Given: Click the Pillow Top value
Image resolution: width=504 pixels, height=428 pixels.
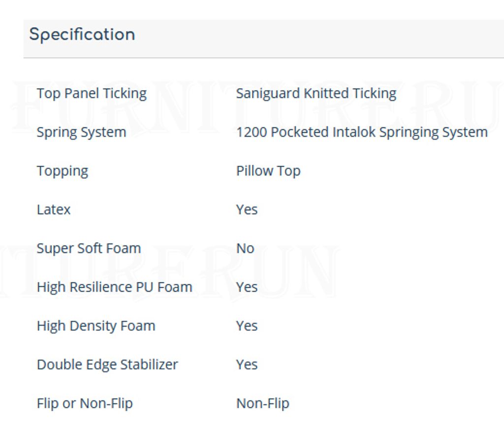Looking at the screenshot, I should point(268,171).
